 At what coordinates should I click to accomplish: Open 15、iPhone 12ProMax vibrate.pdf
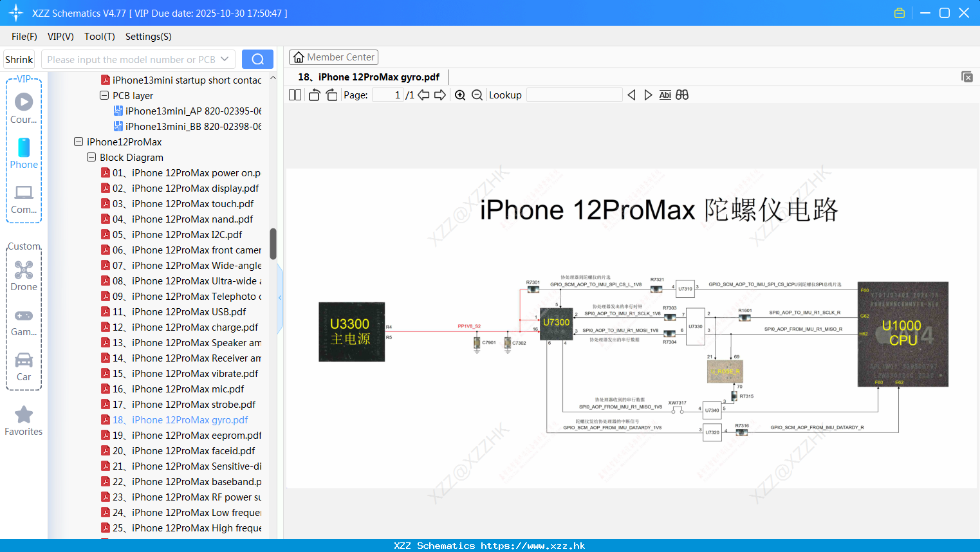(x=180, y=373)
